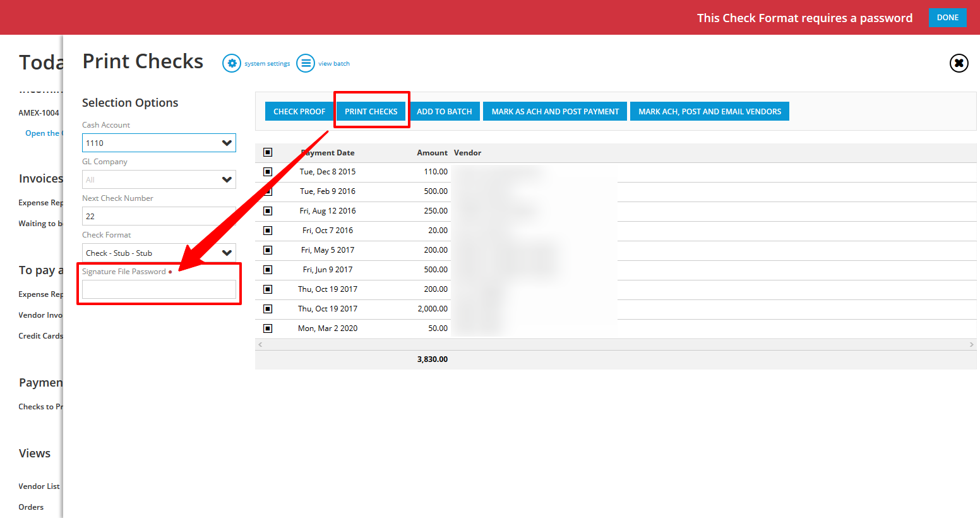Click the ADD TO BATCH button
This screenshot has height=518, width=980.
[445, 111]
